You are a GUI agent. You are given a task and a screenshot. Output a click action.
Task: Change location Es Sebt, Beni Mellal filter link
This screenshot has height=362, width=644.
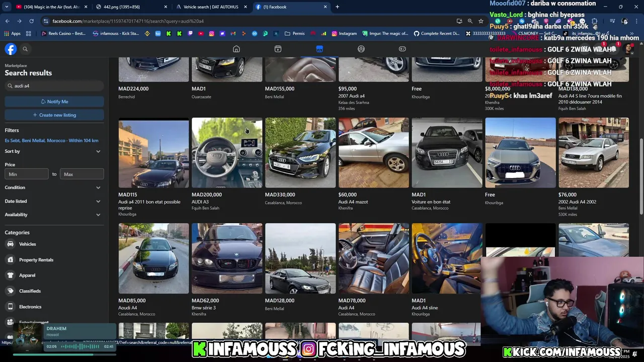[x=51, y=140]
